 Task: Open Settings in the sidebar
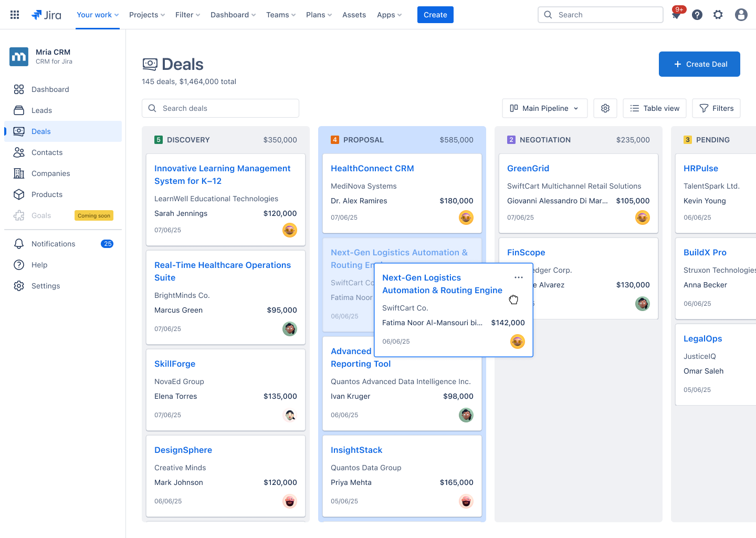63,286
